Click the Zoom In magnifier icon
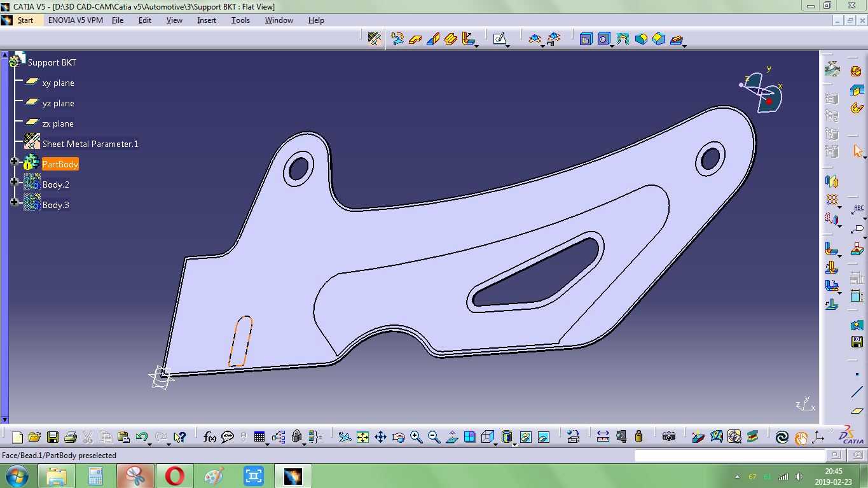868x488 pixels. click(416, 437)
